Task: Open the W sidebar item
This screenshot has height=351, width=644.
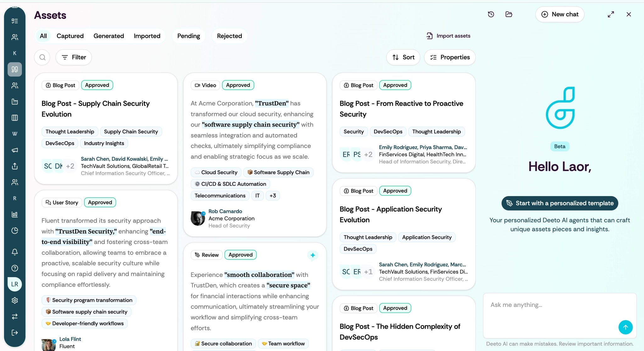Action: point(15,134)
